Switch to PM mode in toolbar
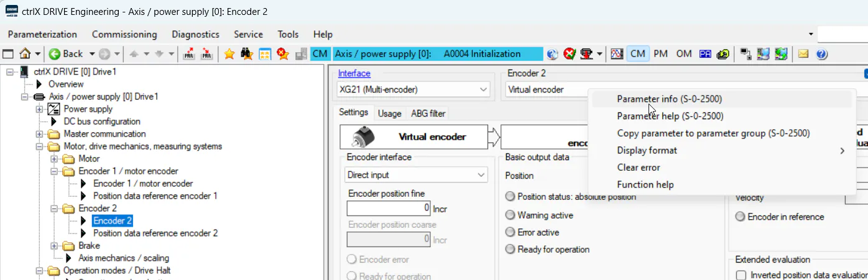Screen dimensions: 868x280 [660, 54]
